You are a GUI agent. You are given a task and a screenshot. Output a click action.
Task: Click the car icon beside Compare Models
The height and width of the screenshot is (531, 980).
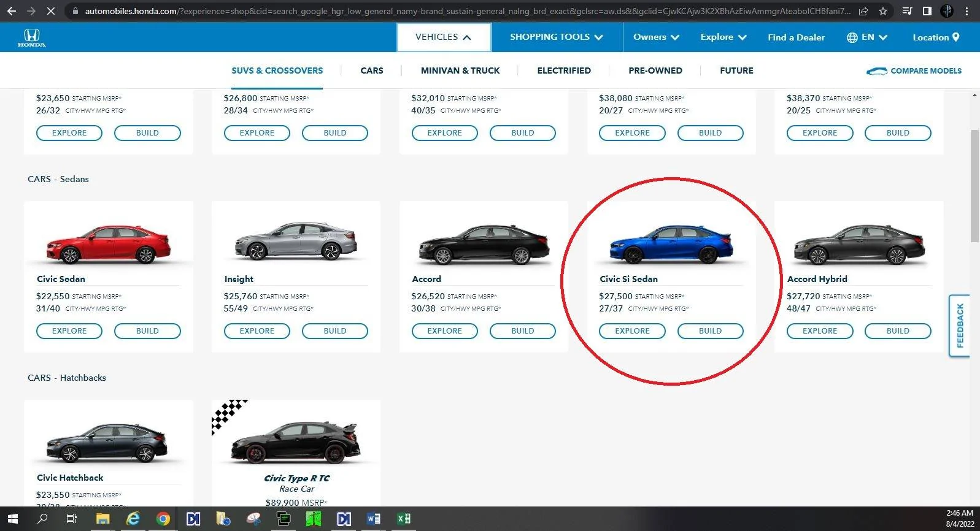coord(876,71)
